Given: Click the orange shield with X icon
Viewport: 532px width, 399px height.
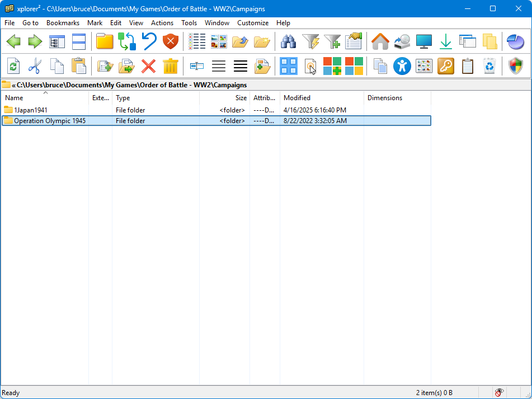Looking at the screenshot, I should (171, 41).
